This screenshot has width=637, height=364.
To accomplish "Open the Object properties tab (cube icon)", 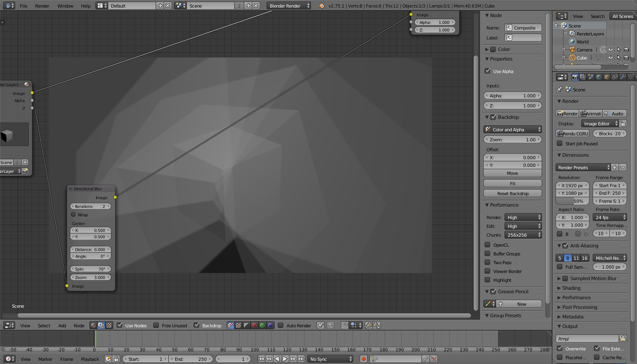I will coord(607,77).
